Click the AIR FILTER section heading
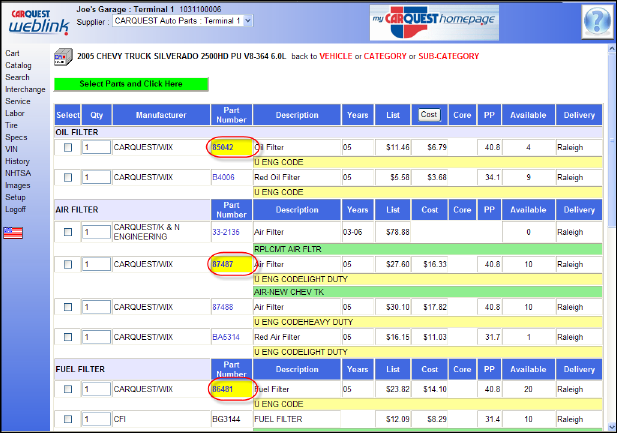 pyautogui.click(x=77, y=210)
